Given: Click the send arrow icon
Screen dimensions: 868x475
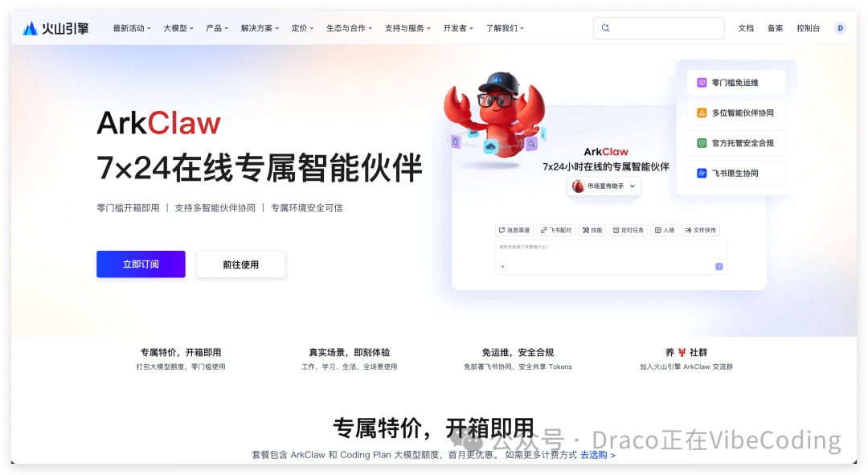Looking at the screenshot, I should pos(719,266).
